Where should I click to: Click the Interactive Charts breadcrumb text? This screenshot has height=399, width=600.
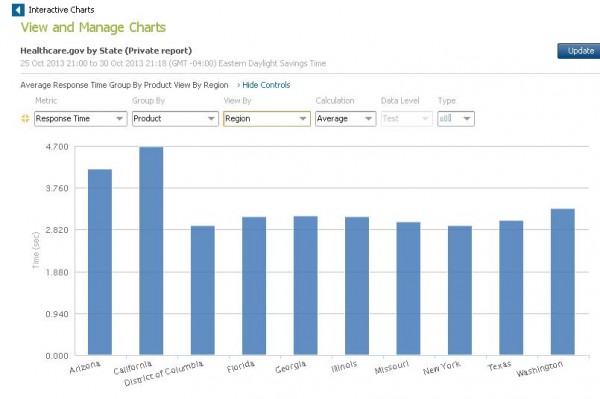tap(61, 10)
